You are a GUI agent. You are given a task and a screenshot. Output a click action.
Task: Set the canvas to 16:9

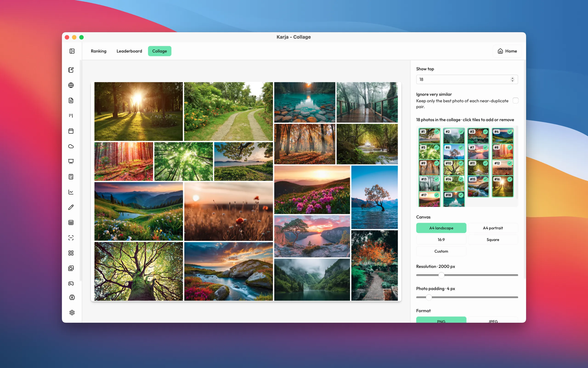pyautogui.click(x=441, y=240)
